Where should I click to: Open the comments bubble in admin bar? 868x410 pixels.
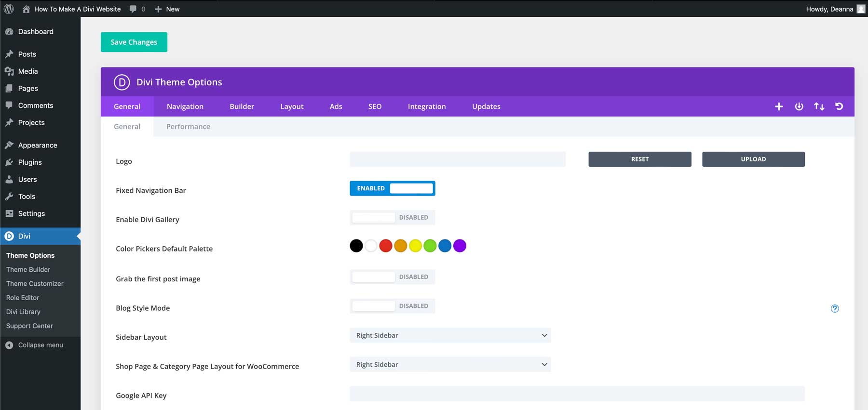pos(137,9)
